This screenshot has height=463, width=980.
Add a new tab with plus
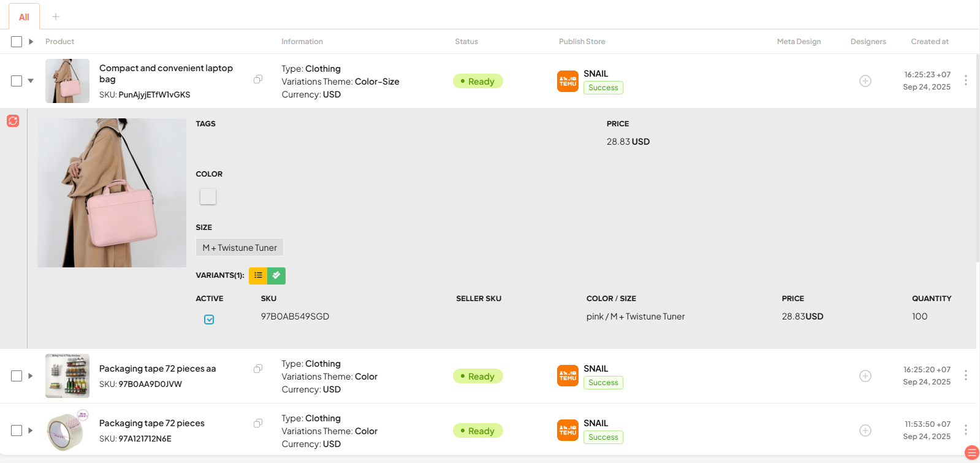(56, 17)
